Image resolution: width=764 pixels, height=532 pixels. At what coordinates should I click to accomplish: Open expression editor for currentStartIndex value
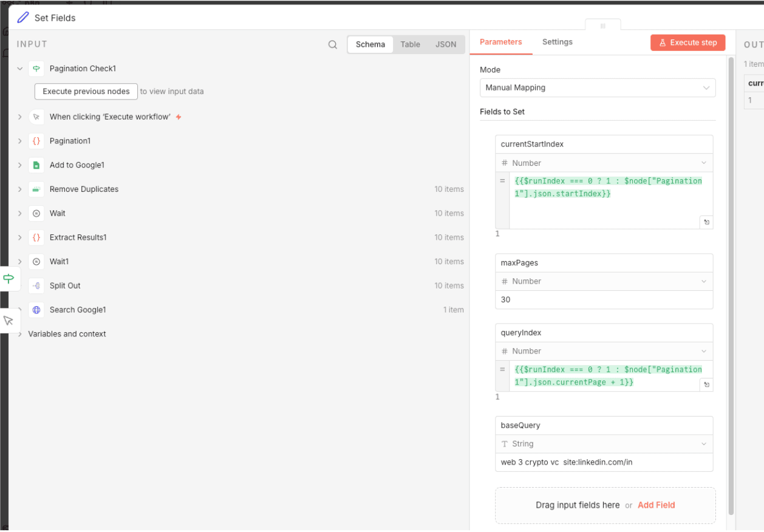(x=706, y=222)
